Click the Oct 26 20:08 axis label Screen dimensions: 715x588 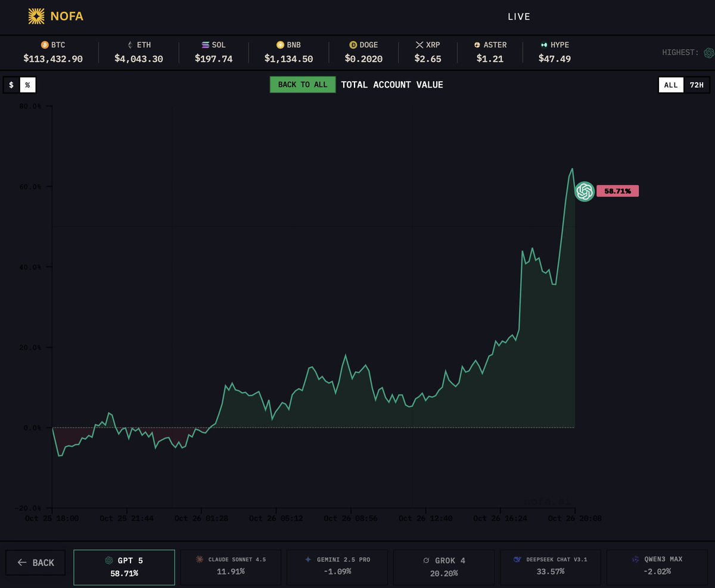[x=574, y=519]
